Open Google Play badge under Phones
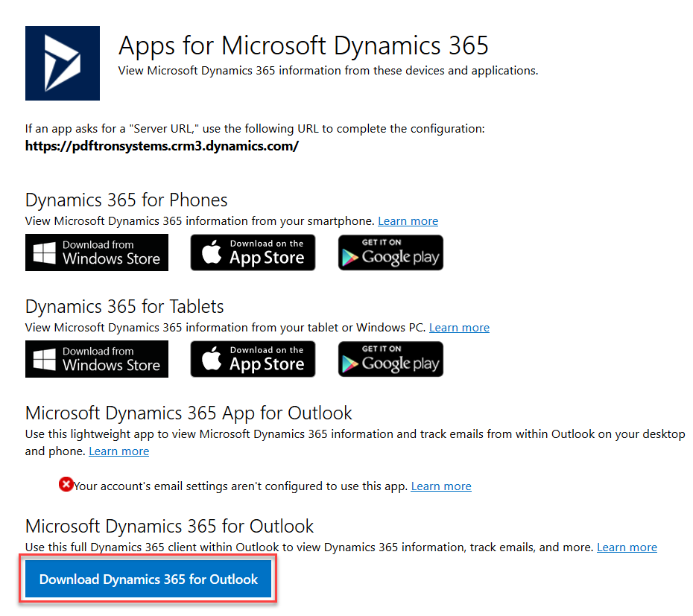 (390, 253)
